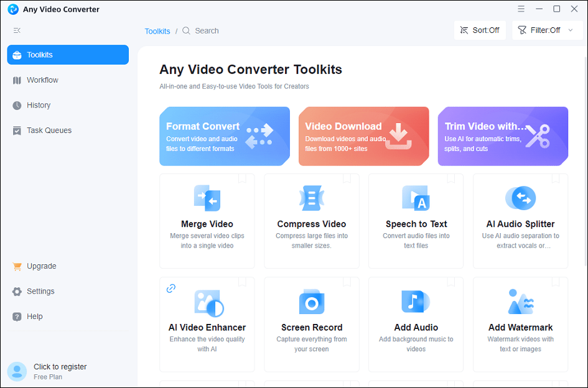Screen dimensions: 588x388
Task: Select the Compress Video tool
Action: [x=311, y=221]
